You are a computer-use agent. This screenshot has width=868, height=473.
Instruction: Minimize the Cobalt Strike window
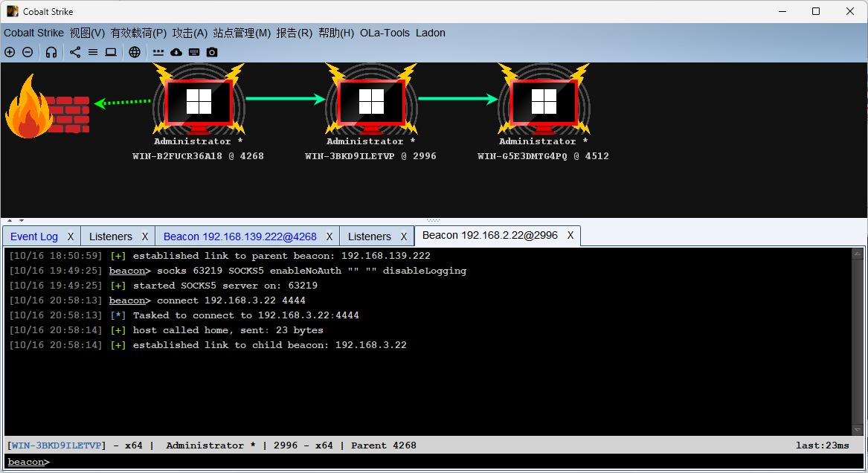[x=782, y=11]
